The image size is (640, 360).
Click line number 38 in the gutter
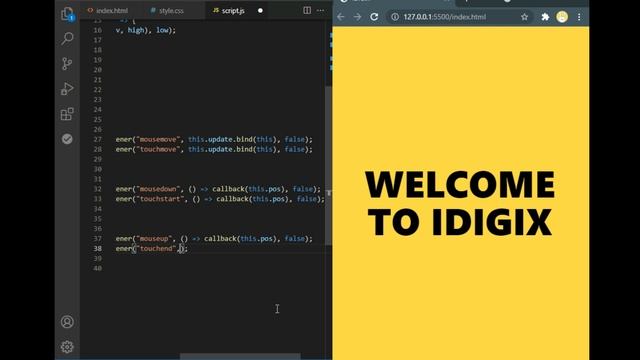pos(97,248)
